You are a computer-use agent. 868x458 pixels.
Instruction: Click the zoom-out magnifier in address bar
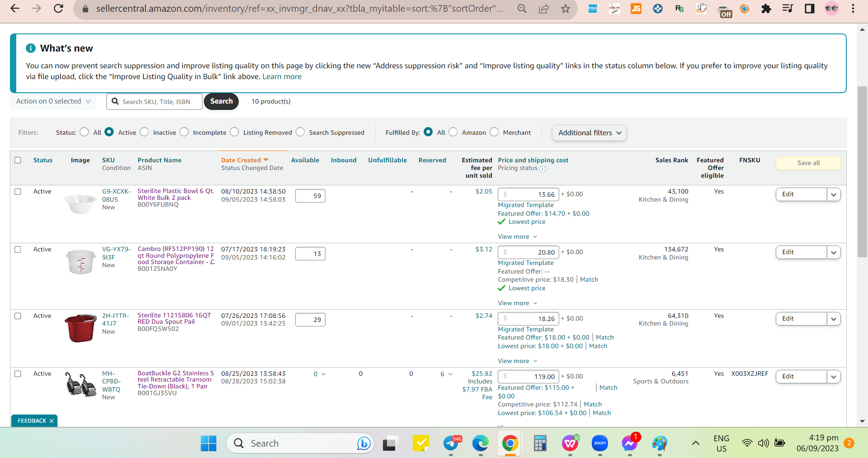coord(522,9)
